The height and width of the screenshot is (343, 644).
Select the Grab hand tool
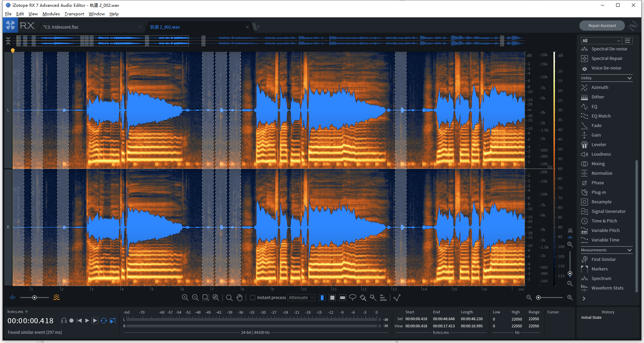pos(240,298)
